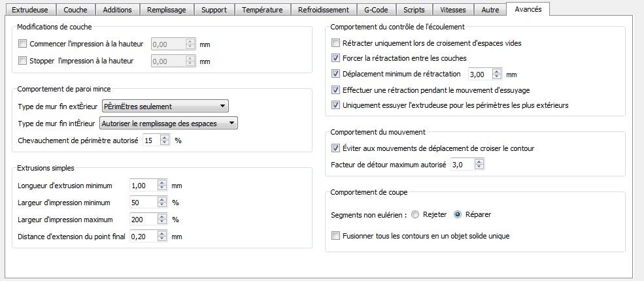Click the Largeur d'impression minimum field
The width and height of the screenshot is (644, 281).
(x=143, y=203)
